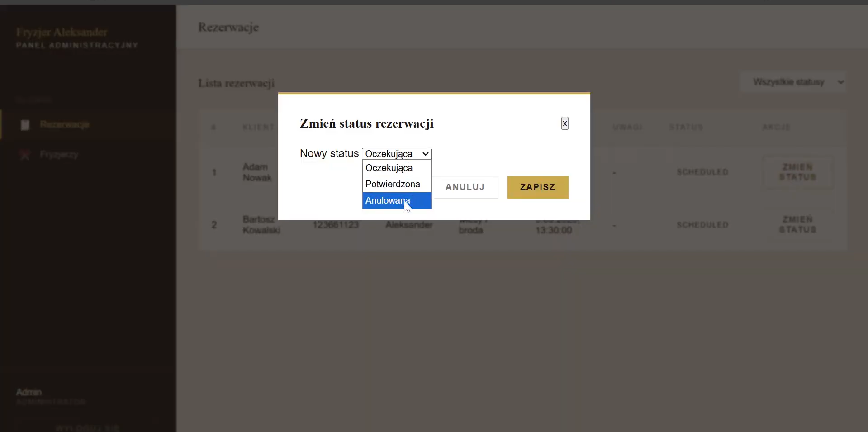Click the Zmień status rezerwacji dialog title
The width and height of the screenshot is (868, 432).
click(x=367, y=123)
